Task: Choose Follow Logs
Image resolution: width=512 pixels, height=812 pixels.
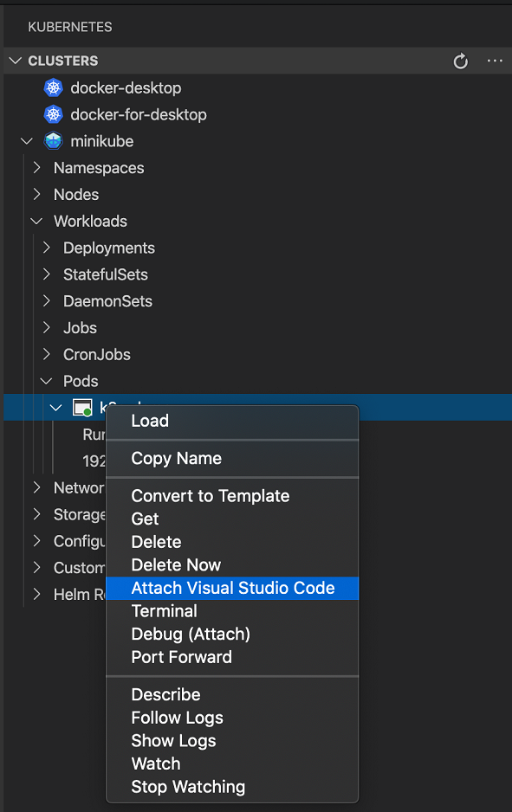Action: [x=177, y=718]
